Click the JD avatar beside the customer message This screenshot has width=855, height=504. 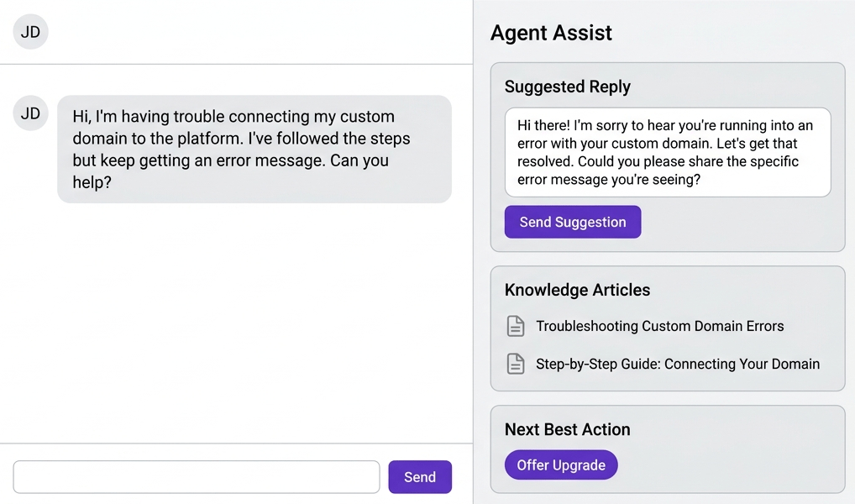click(31, 113)
